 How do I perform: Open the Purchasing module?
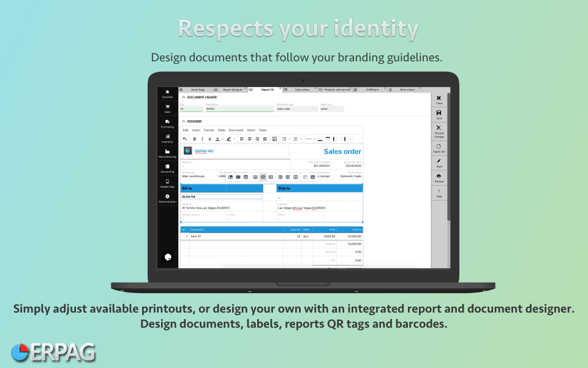[167, 124]
